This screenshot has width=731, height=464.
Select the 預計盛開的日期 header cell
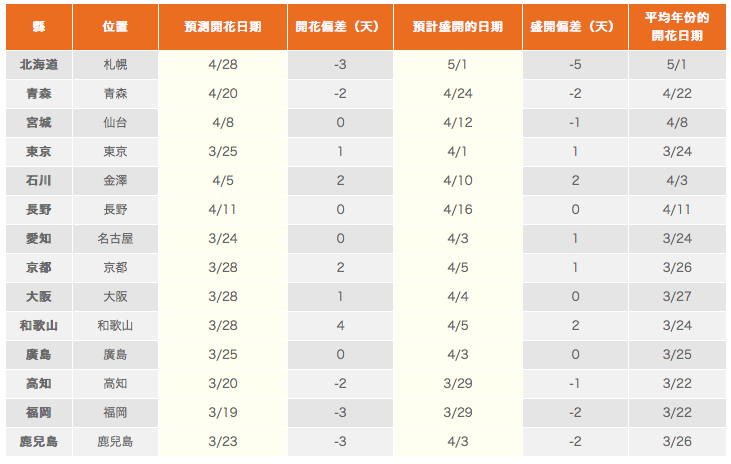pos(457,27)
